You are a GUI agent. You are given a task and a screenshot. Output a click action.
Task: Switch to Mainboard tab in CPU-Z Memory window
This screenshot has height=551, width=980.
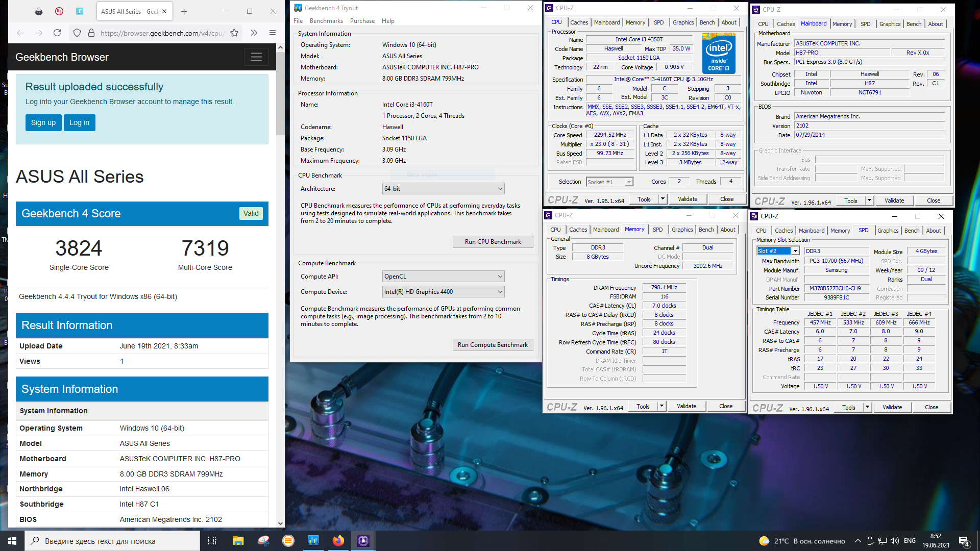[x=606, y=230]
